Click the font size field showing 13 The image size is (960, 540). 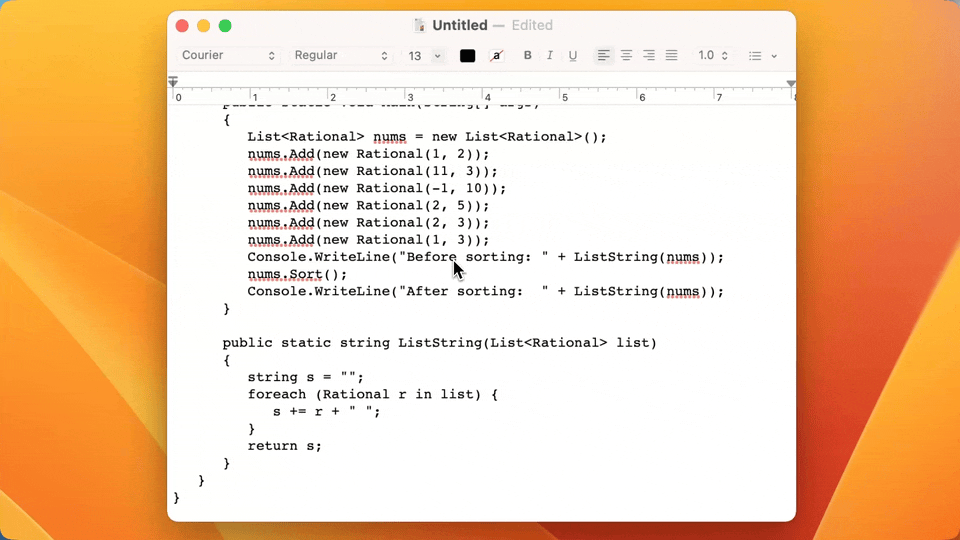416,56
